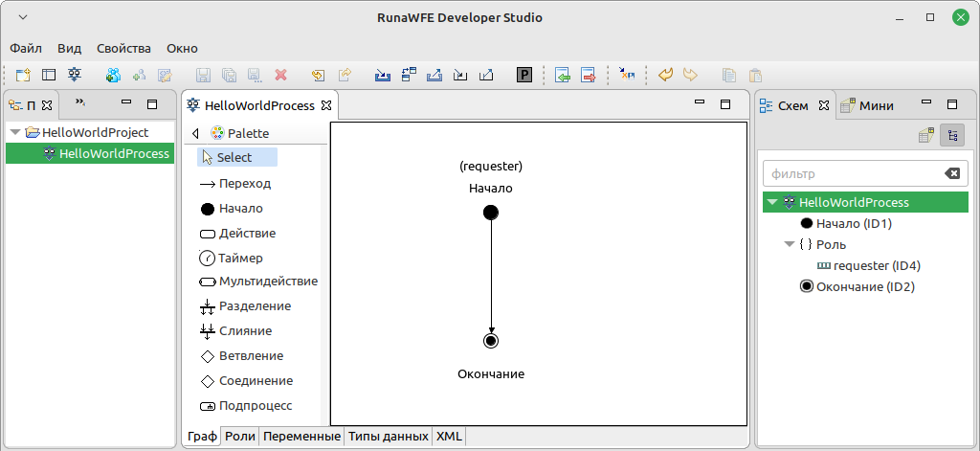Close the П explorer tab in left panel
The image size is (980, 451).
47,105
